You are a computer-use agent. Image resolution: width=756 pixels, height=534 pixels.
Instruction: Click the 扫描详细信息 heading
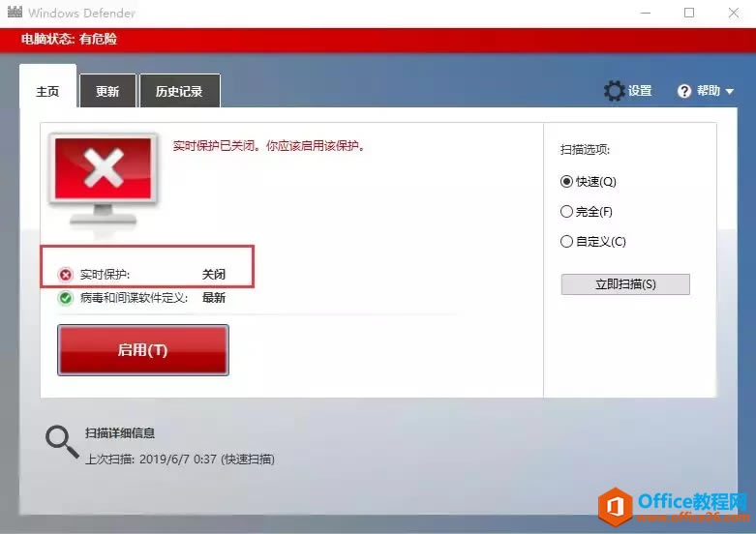point(120,433)
